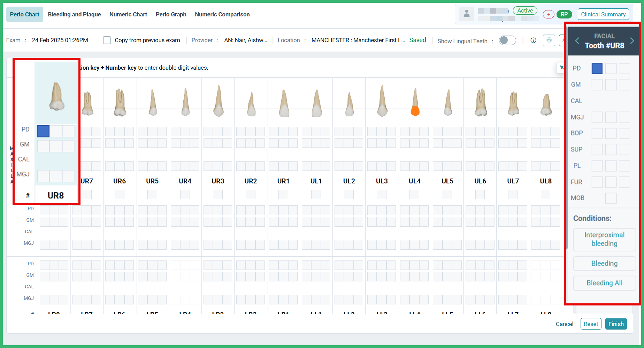The image size is (644, 348).
Task: Click the Finish button
Action: coord(616,324)
